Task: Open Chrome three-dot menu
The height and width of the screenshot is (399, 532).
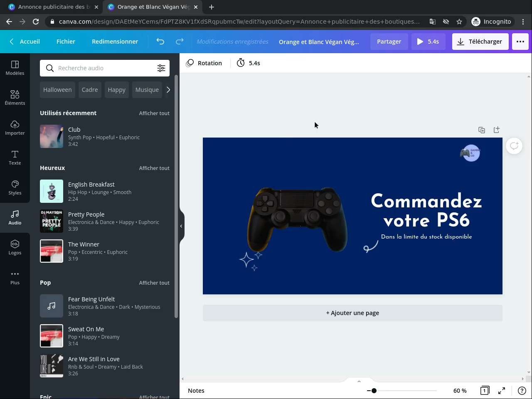Action: [523, 22]
